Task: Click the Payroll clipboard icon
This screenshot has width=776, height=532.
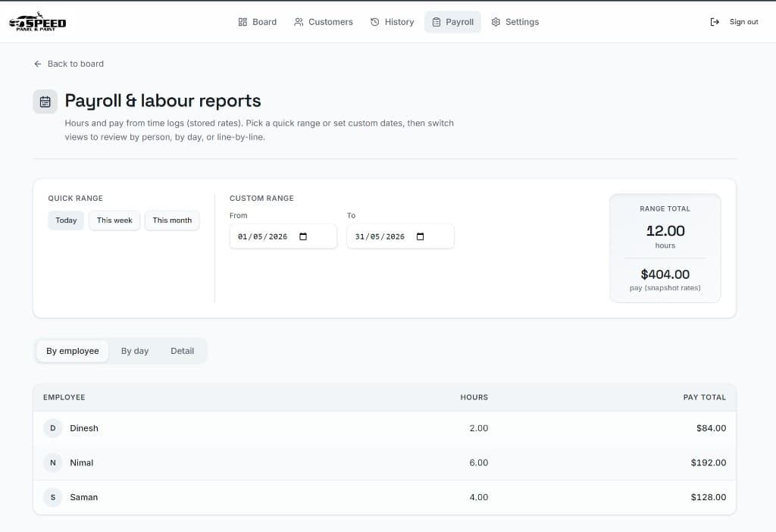Action: [x=436, y=22]
